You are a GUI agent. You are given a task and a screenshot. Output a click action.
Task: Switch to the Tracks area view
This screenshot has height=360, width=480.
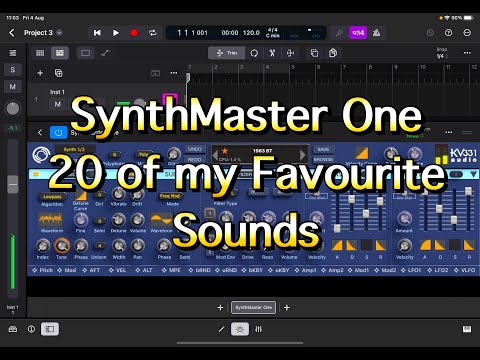(x=60, y=53)
